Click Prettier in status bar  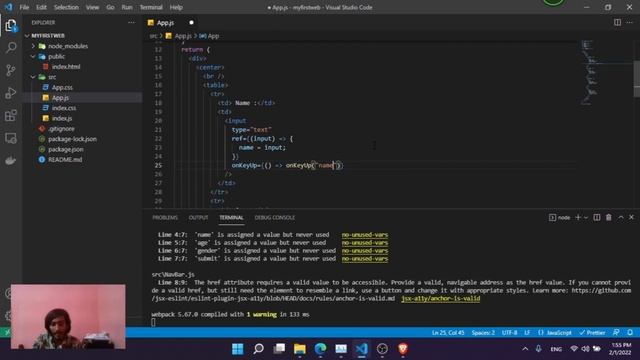point(592,333)
